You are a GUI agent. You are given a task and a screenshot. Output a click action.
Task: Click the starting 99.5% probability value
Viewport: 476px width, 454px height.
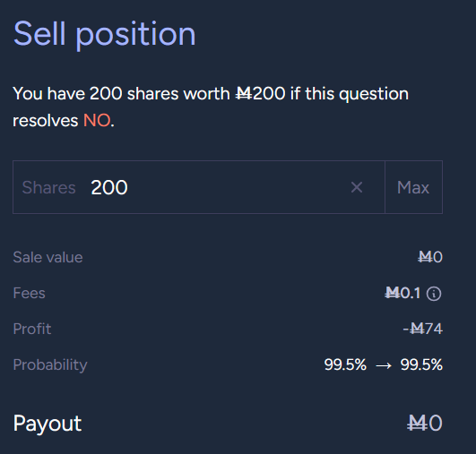click(x=345, y=364)
